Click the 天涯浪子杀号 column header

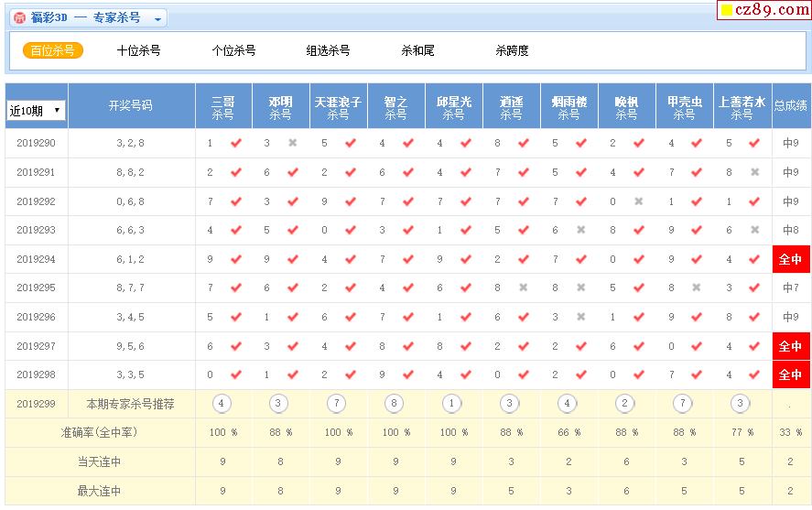(x=338, y=105)
